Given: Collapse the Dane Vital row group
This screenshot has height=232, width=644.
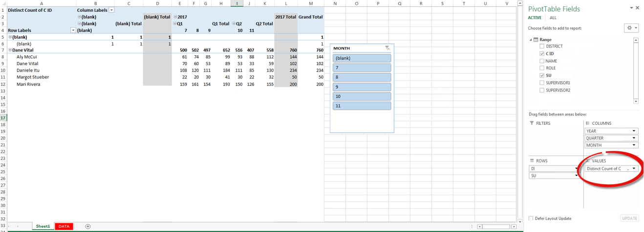Looking at the screenshot, I should click(x=10, y=50).
